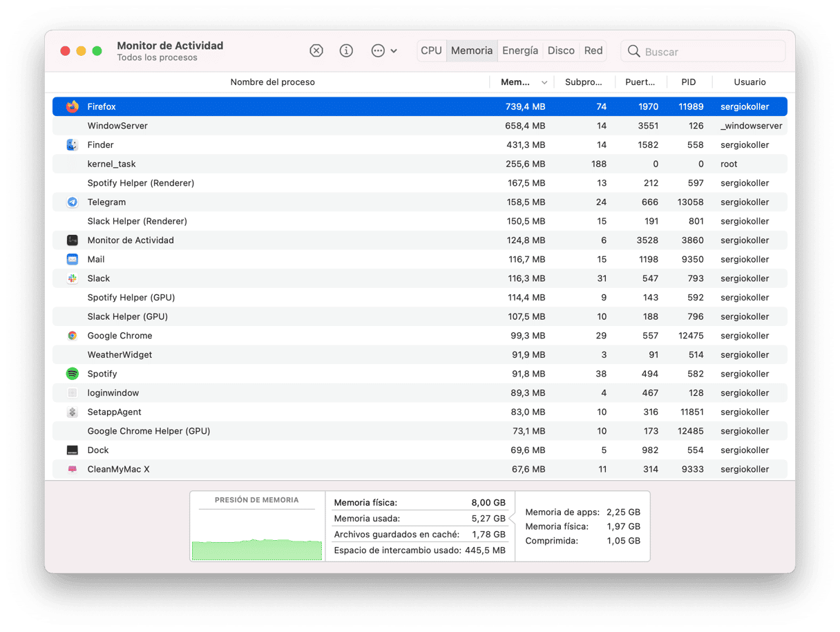Click kernel_task threads value 188

coord(598,164)
